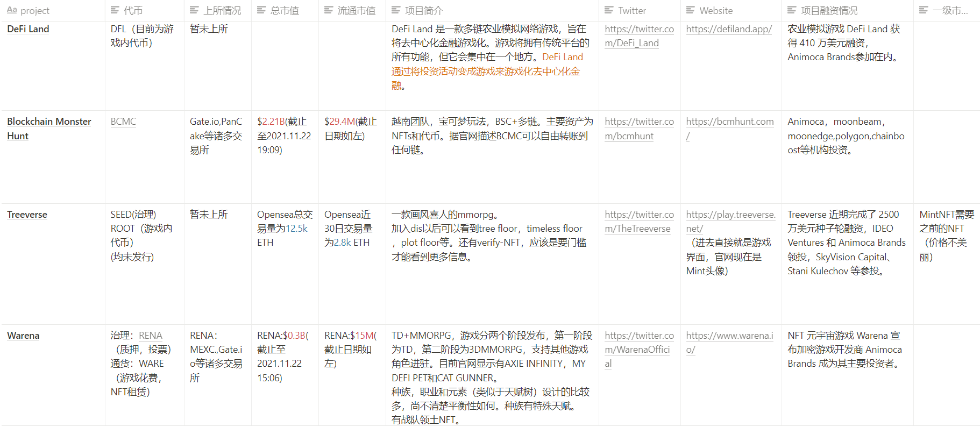980x427 pixels.
Task: Click the Website column type icon
Action: [x=691, y=10]
